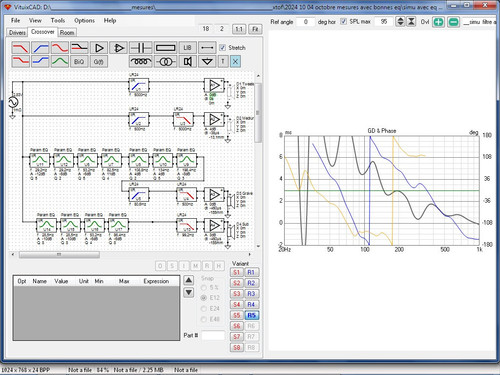Move selected parameter down with down-arrow button

[188, 293]
